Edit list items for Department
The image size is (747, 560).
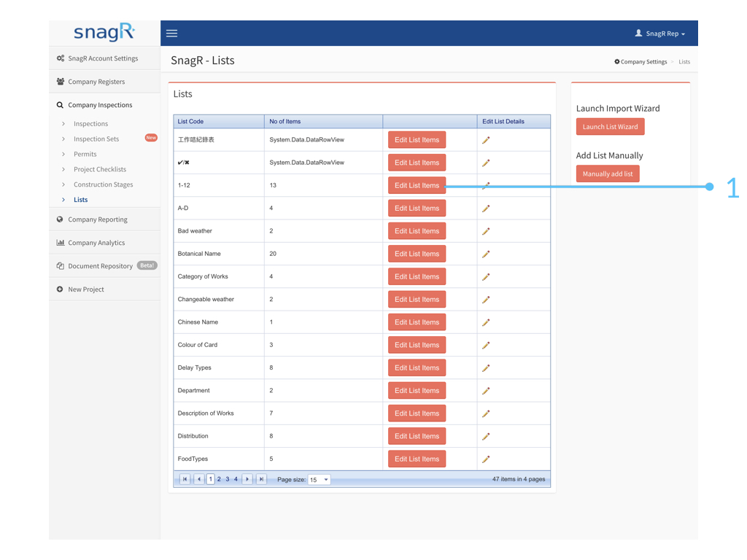coord(417,391)
